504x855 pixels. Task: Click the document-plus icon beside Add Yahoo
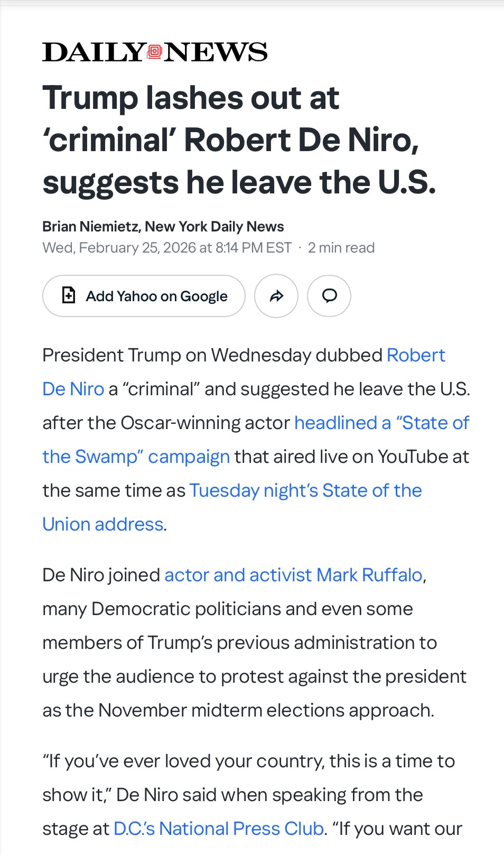[69, 295]
